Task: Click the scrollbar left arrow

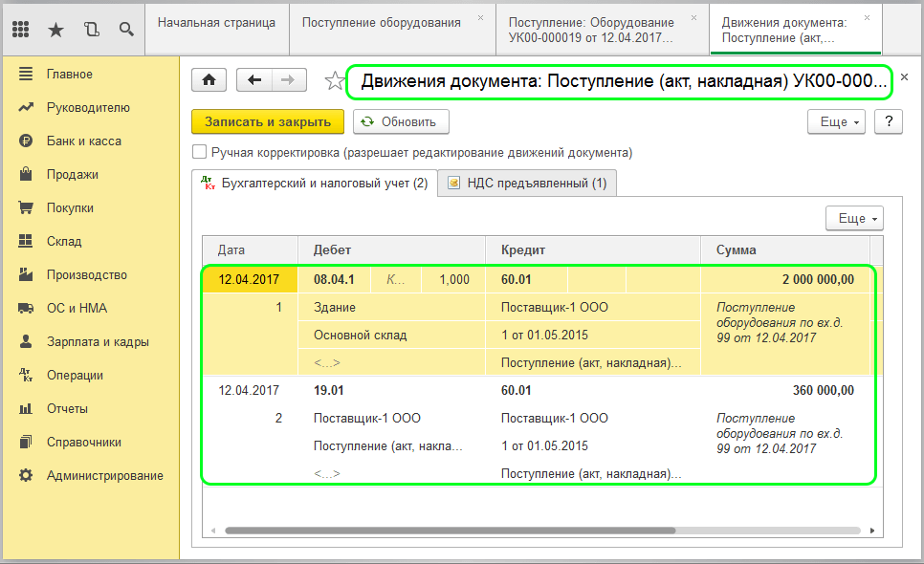Action: (213, 531)
